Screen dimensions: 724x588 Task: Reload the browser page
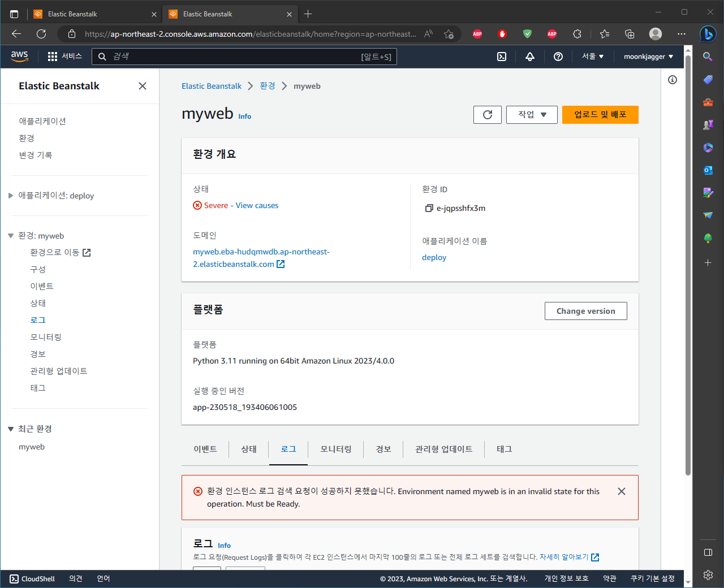coord(41,34)
